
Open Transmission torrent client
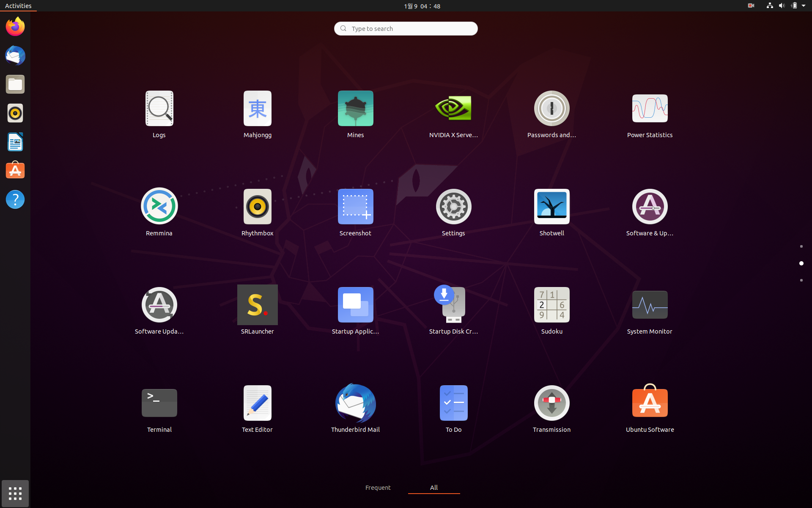point(551,409)
